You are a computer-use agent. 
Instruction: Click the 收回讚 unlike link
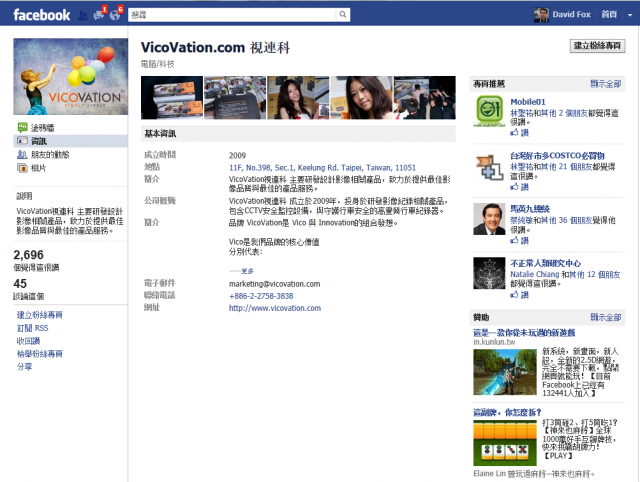point(28,341)
